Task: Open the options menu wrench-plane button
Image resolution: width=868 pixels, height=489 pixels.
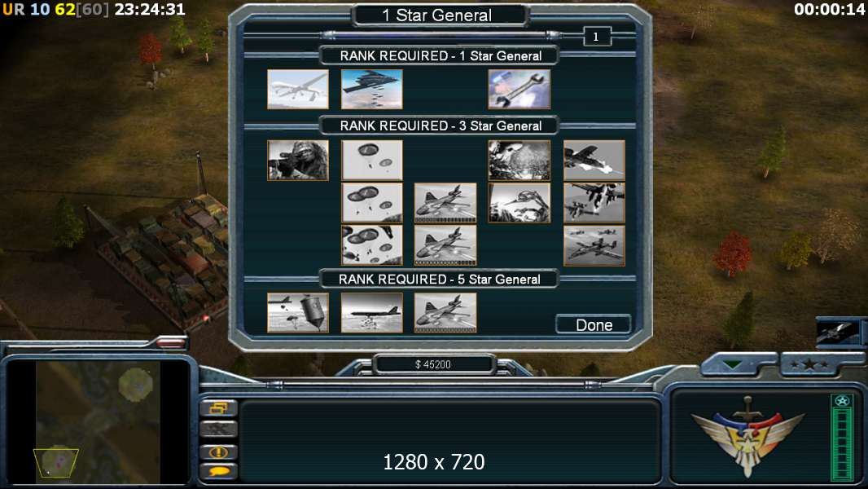Action: [218, 429]
